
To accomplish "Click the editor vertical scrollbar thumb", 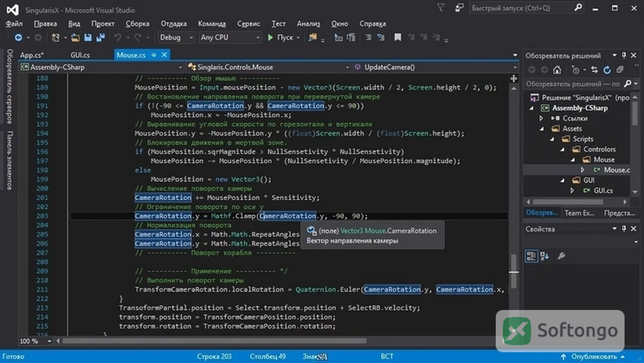I will tap(514, 271).
